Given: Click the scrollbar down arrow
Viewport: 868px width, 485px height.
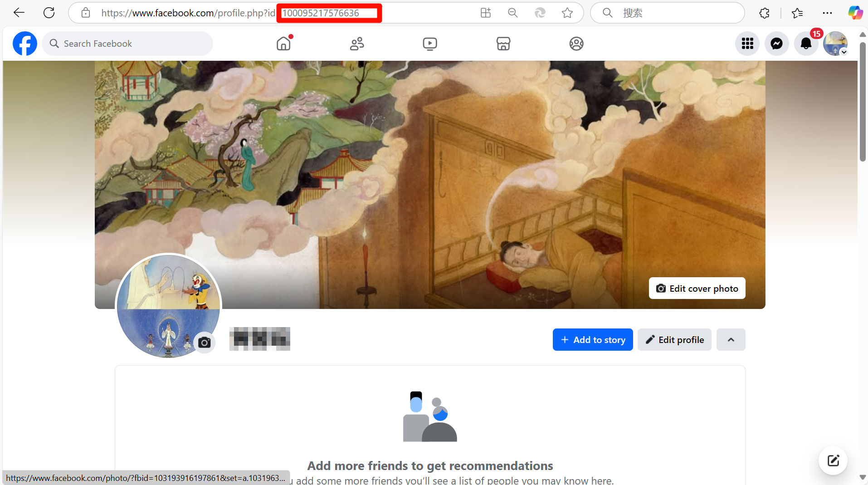Looking at the screenshot, I should pyautogui.click(x=863, y=477).
